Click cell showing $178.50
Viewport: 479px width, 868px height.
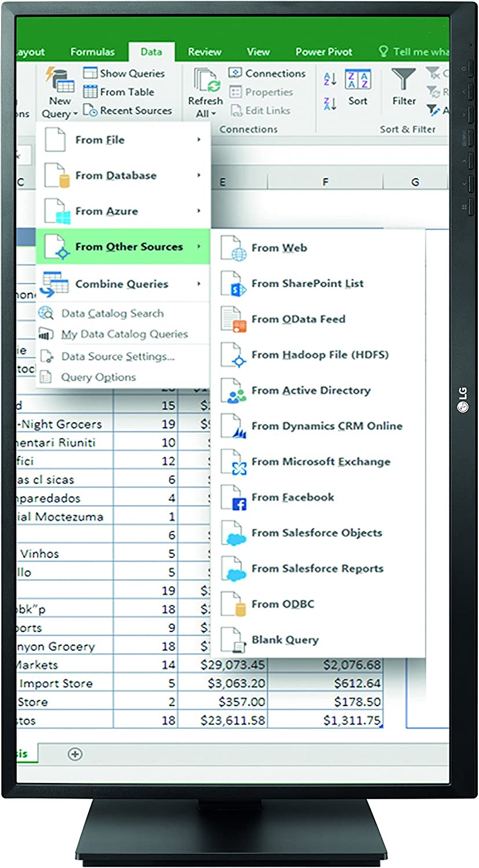tap(326, 702)
